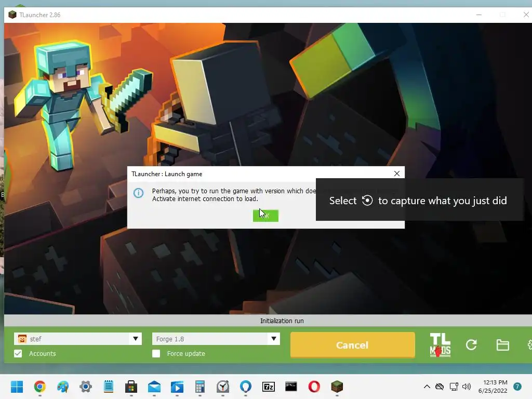Click the cloud sync tray icon
Viewport: 532px width, 399px height.
[440, 387]
